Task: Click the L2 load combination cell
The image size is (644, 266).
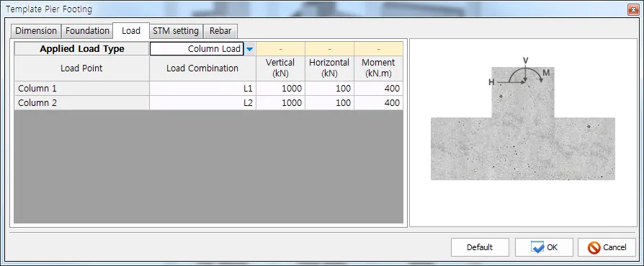Action: (203, 103)
